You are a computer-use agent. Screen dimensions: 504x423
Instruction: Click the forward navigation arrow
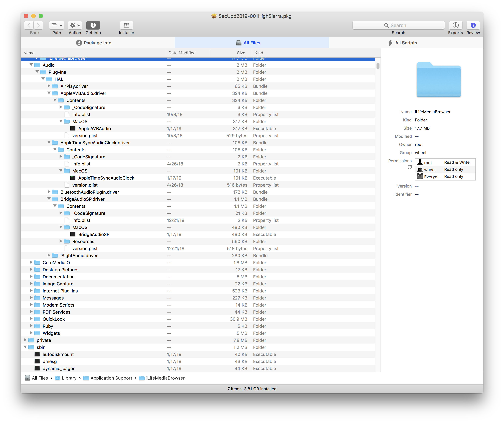(x=38, y=25)
